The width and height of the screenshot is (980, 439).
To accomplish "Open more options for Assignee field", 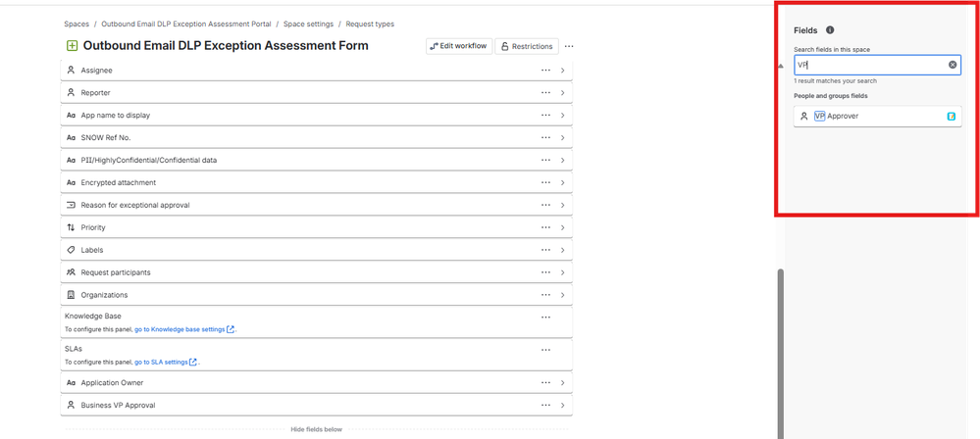I will [545, 71].
